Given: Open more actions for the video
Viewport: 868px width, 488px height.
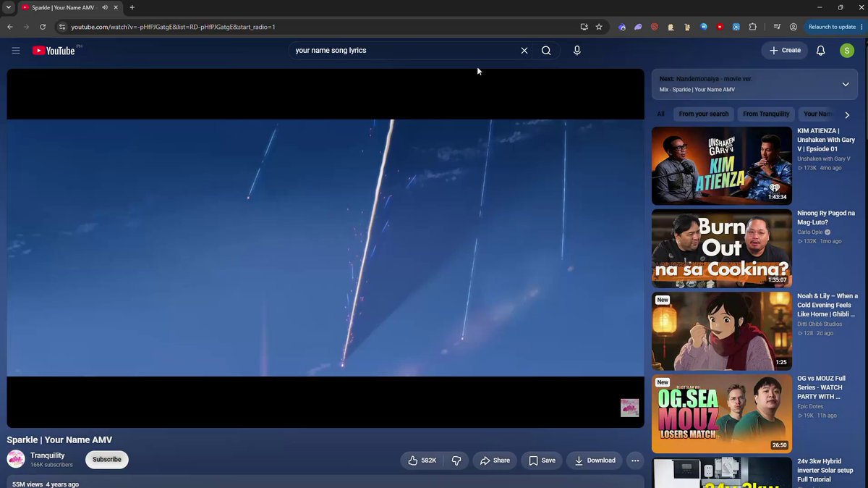Looking at the screenshot, I should 635,460.
